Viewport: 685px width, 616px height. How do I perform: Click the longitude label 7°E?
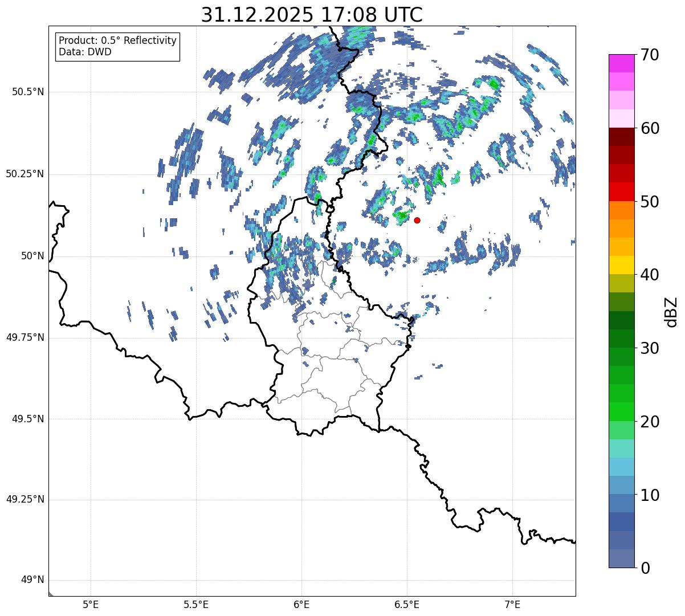pos(512,605)
